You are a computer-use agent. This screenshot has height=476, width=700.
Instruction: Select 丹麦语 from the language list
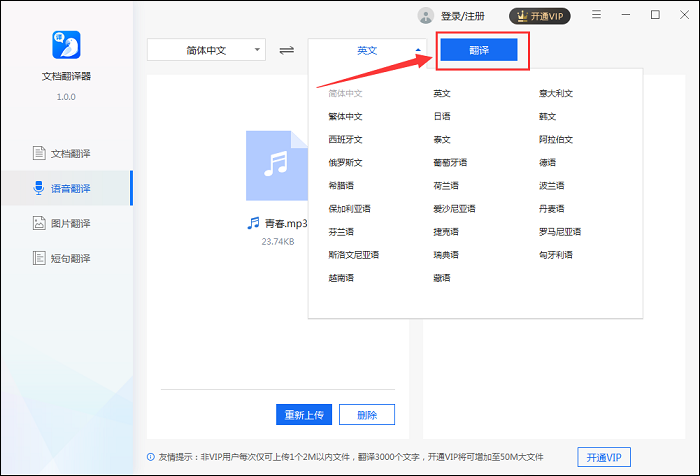[551, 209]
